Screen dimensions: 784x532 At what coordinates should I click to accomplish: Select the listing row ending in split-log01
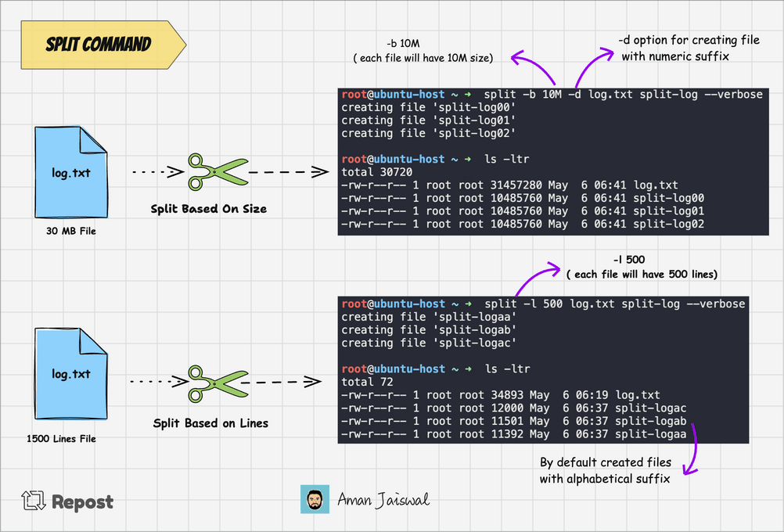523,211
